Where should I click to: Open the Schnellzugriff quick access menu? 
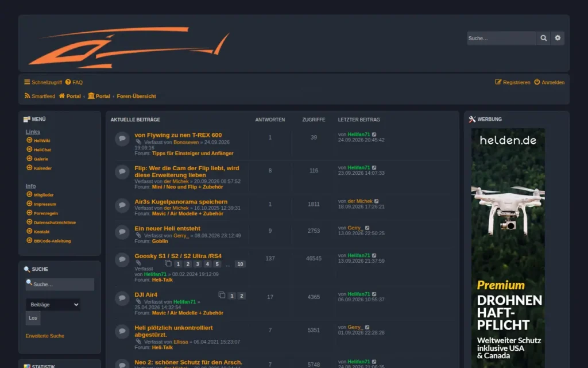[43, 82]
